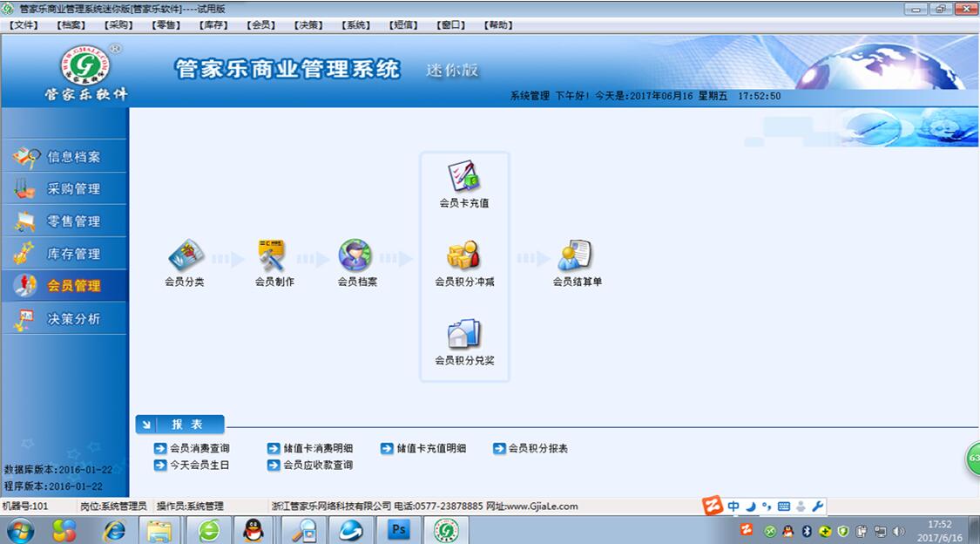Click the 管家乐 app icon on the taskbar
Viewport: 980px width, 544px height.
(x=446, y=531)
